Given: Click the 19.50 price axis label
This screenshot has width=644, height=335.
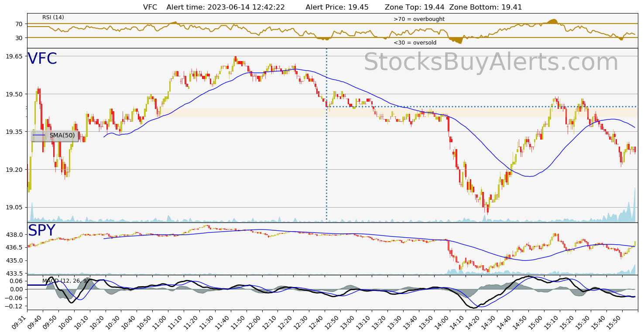Looking at the screenshot, I should 14,94.
